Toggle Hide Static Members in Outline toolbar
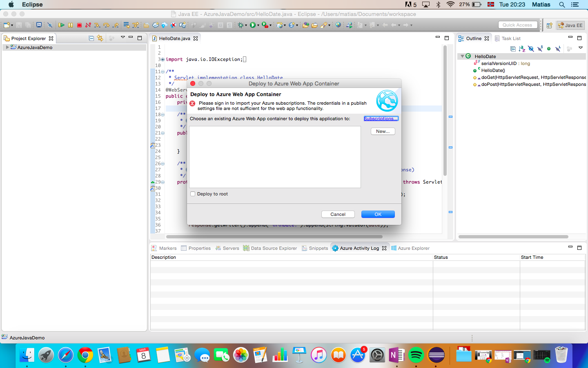 click(x=540, y=49)
